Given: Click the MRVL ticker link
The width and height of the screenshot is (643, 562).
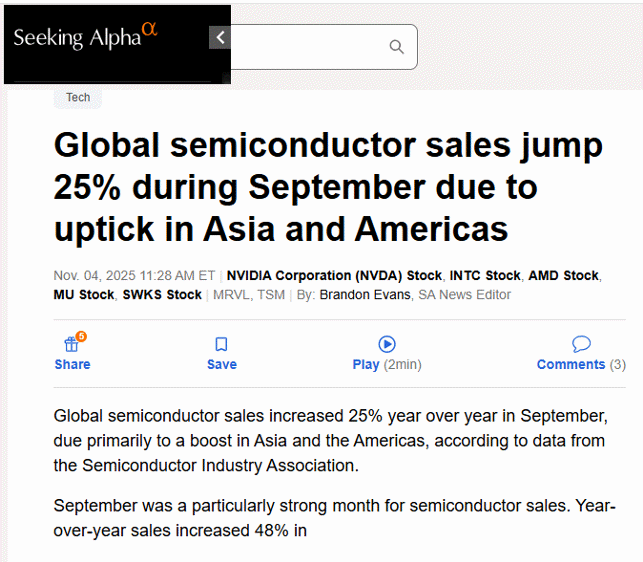Looking at the screenshot, I should click(230, 295).
